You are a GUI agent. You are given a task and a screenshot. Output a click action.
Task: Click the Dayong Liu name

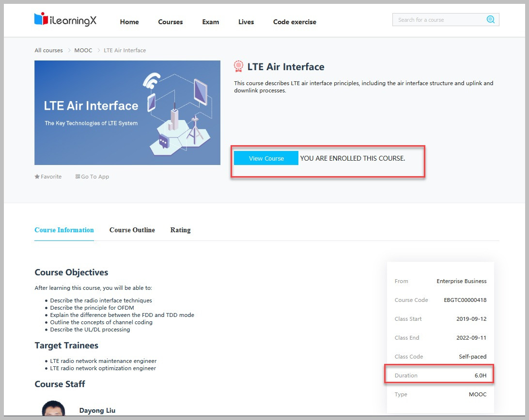coord(97,410)
